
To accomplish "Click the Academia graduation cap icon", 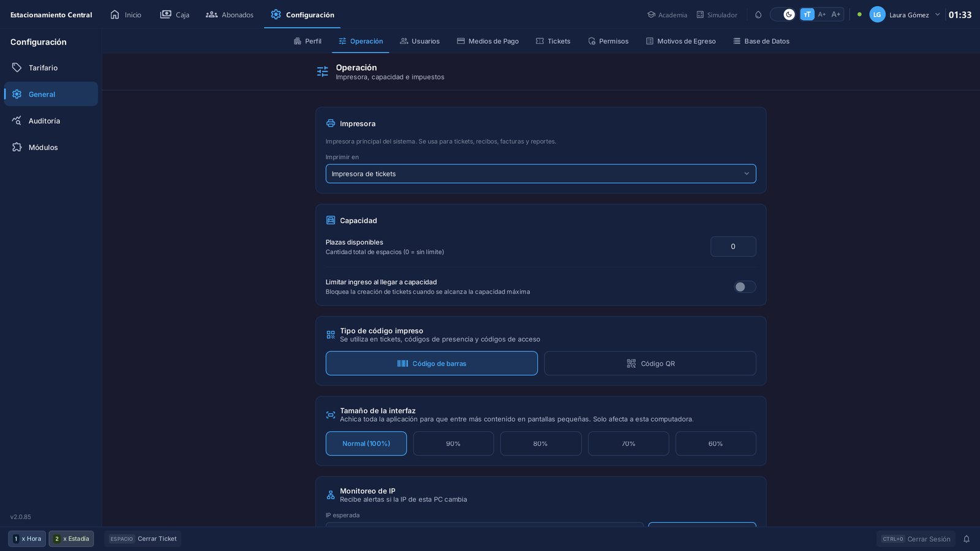I will click(651, 15).
